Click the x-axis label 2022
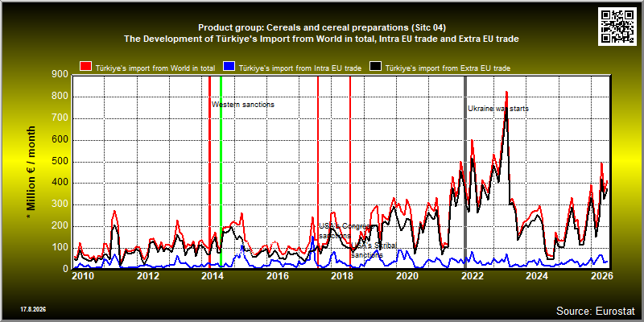 click(x=472, y=275)
